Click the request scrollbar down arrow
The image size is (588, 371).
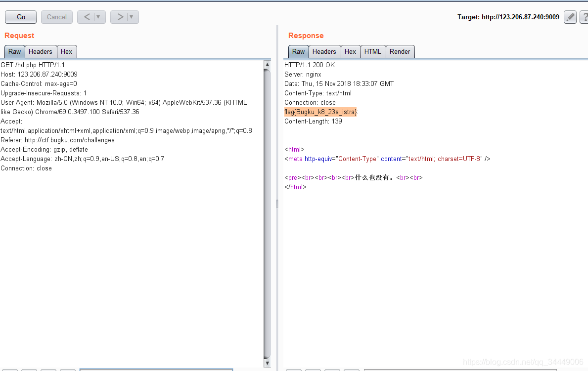click(x=267, y=363)
